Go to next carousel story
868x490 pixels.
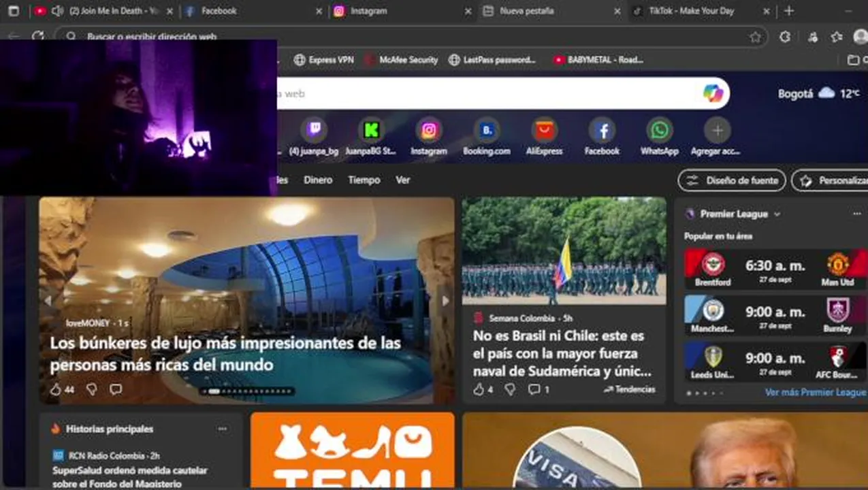point(445,300)
